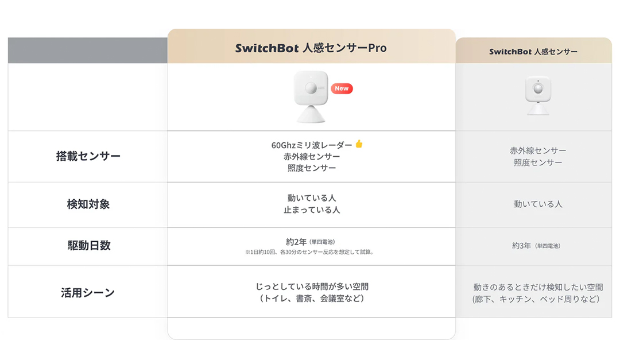The width and height of the screenshot is (620, 364).
Task: Click the thumbs-up emoji beside 60Ghz radar
Action: 359,144
